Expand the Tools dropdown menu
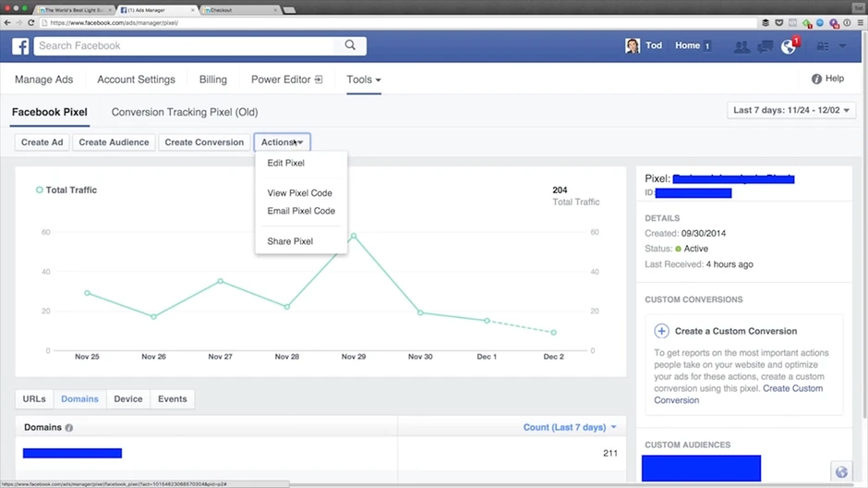Image resolution: width=868 pixels, height=488 pixels. [x=363, y=79]
